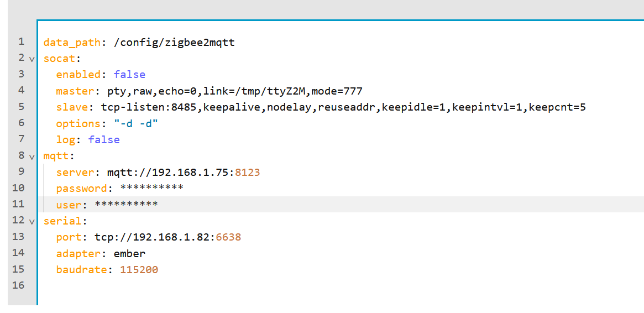Screen dimensions: 644x313
Task: Click the adapter value ember
Action: coord(129,254)
